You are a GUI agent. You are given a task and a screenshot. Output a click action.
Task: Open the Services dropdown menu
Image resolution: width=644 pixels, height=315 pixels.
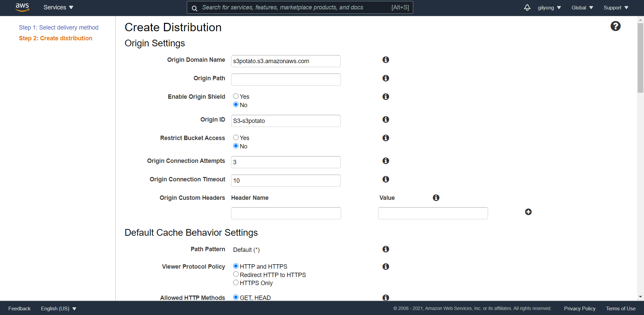tap(58, 7)
